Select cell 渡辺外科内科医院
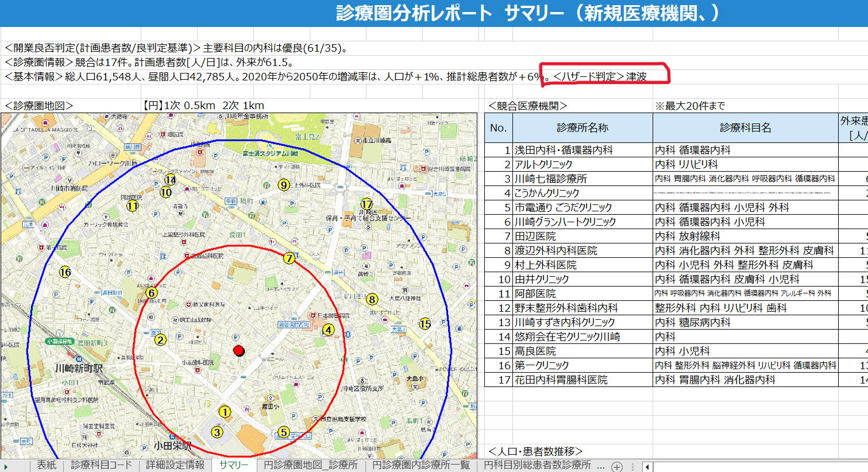Viewport: 868px width, 472px height. click(582, 250)
